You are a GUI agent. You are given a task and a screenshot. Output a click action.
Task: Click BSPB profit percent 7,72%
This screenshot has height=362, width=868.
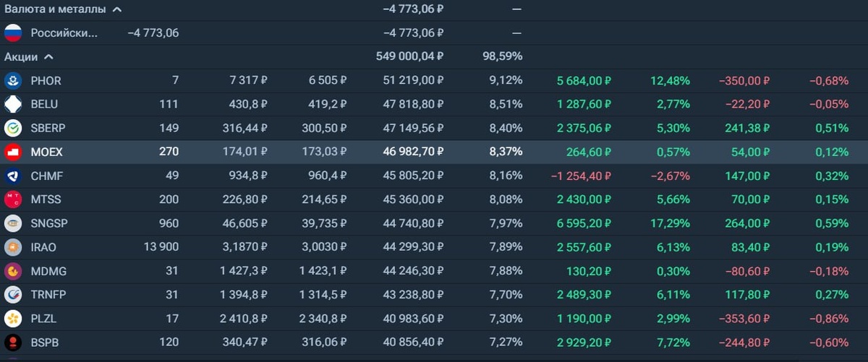pyautogui.click(x=673, y=342)
